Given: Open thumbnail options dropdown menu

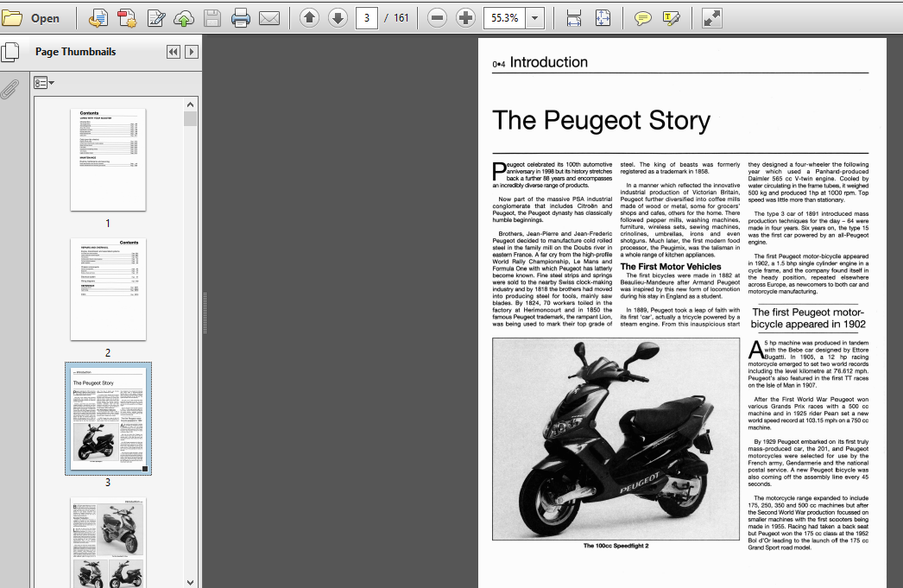Looking at the screenshot, I should coord(44,83).
